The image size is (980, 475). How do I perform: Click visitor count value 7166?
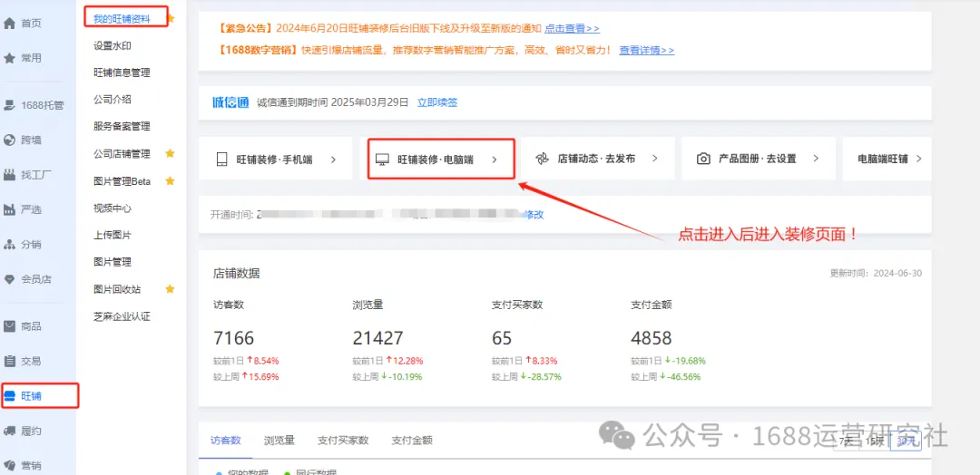click(x=234, y=338)
